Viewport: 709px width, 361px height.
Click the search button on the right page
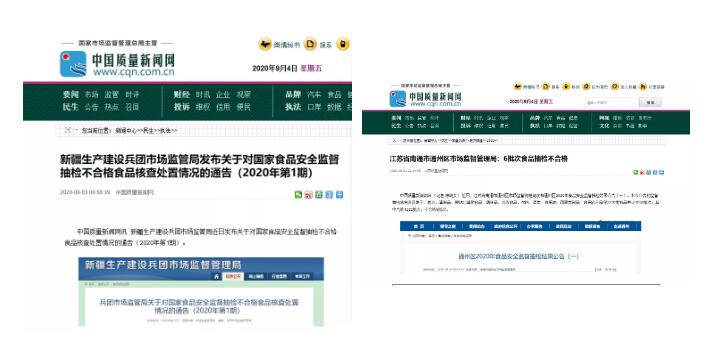pos(650,103)
